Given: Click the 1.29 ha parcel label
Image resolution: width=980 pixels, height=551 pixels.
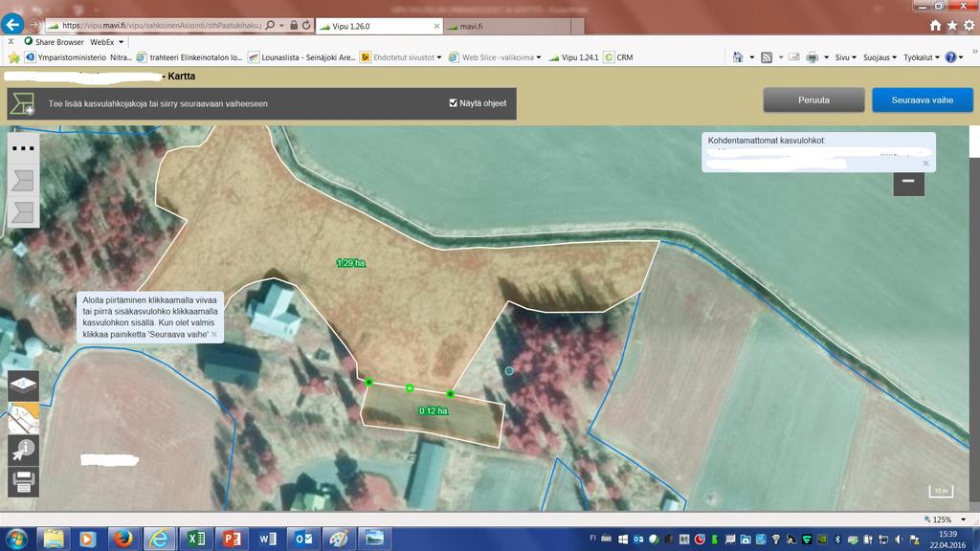Looking at the screenshot, I should (x=350, y=263).
